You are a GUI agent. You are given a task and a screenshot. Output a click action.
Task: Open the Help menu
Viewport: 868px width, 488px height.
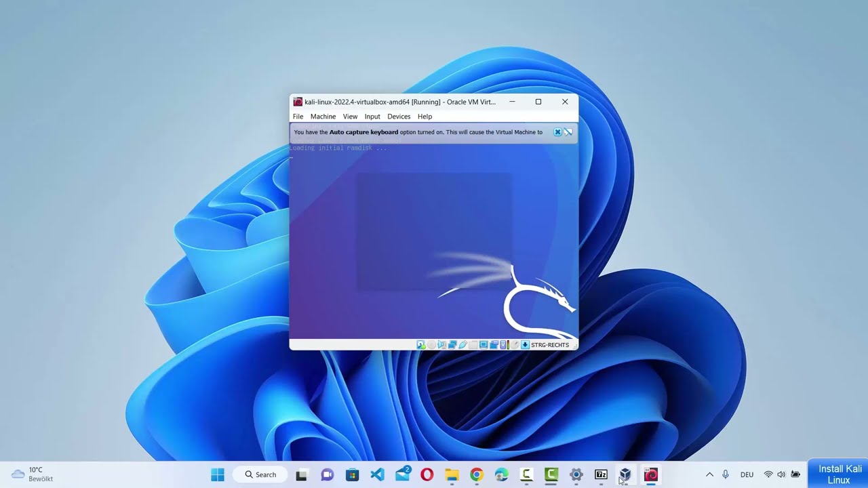click(x=425, y=117)
